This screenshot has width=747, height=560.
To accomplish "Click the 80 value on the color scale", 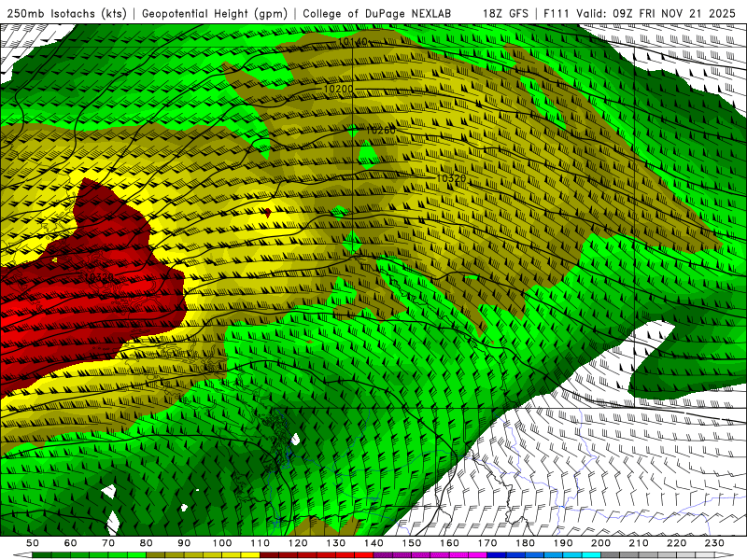I will click(147, 543).
